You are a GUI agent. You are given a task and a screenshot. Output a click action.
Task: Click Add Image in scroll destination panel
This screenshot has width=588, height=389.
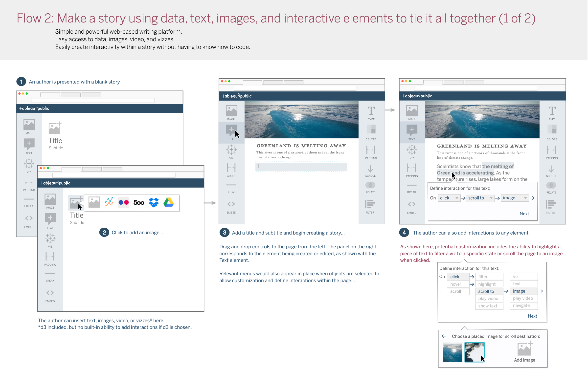click(x=525, y=352)
